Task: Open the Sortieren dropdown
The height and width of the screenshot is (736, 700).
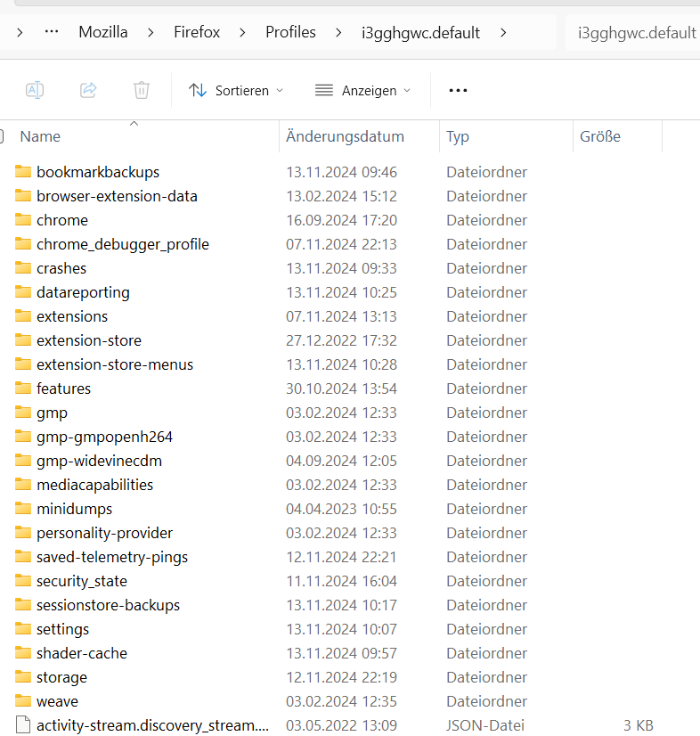Action: click(x=236, y=90)
